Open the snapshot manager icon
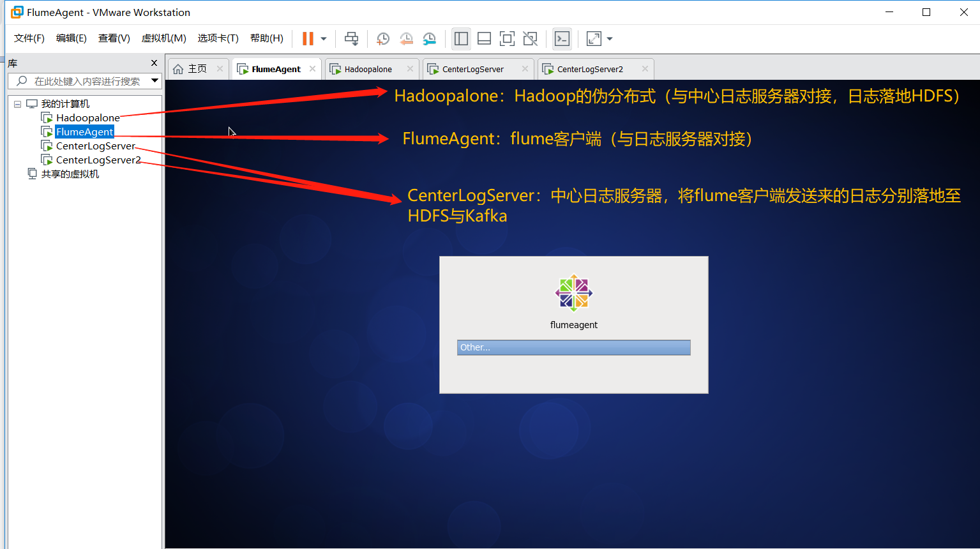The image size is (980, 549). pos(430,39)
